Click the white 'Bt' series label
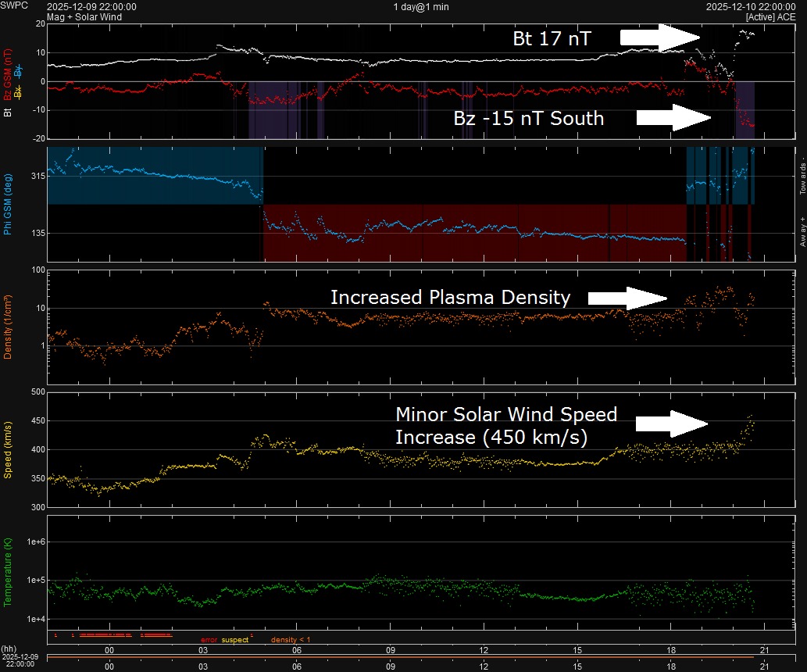The image size is (807, 672). (x=7, y=113)
